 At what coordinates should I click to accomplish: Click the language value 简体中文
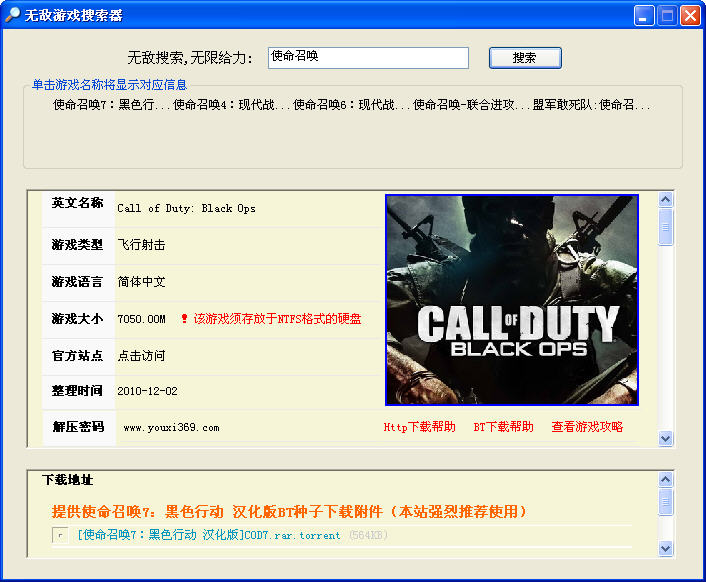[x=141, y=282]
